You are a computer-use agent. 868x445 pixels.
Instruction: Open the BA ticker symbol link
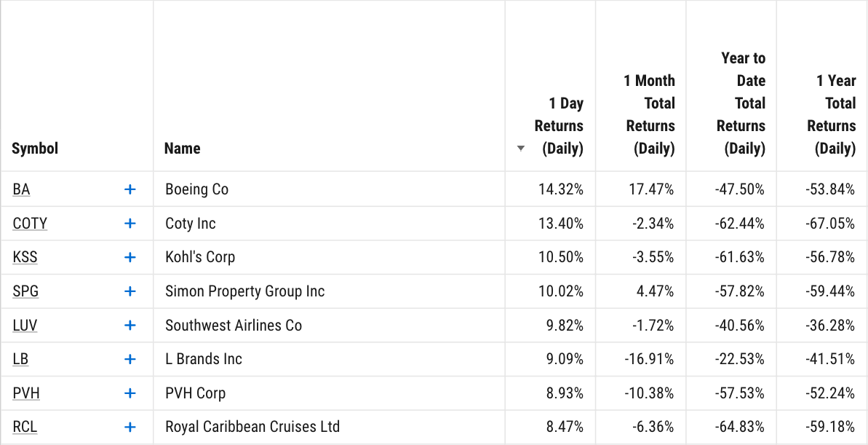(21, 189)
